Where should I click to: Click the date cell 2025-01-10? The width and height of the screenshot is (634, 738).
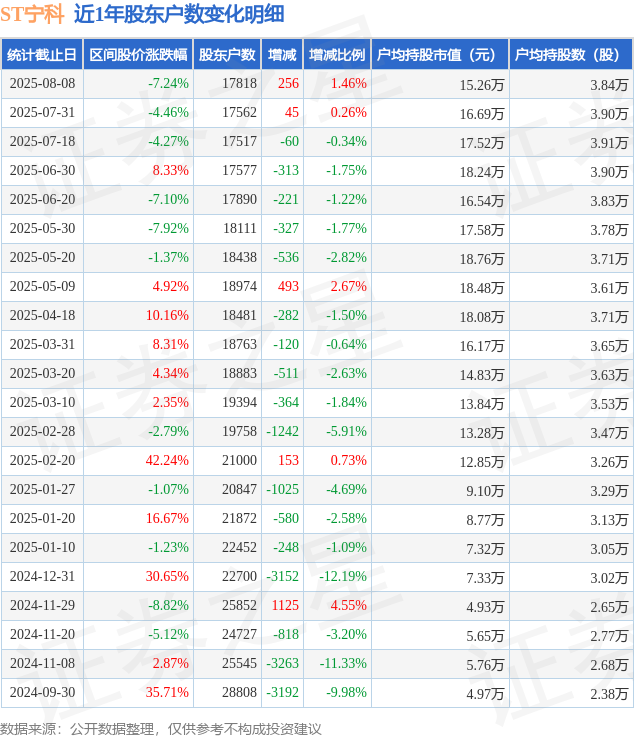pos(42,547)
